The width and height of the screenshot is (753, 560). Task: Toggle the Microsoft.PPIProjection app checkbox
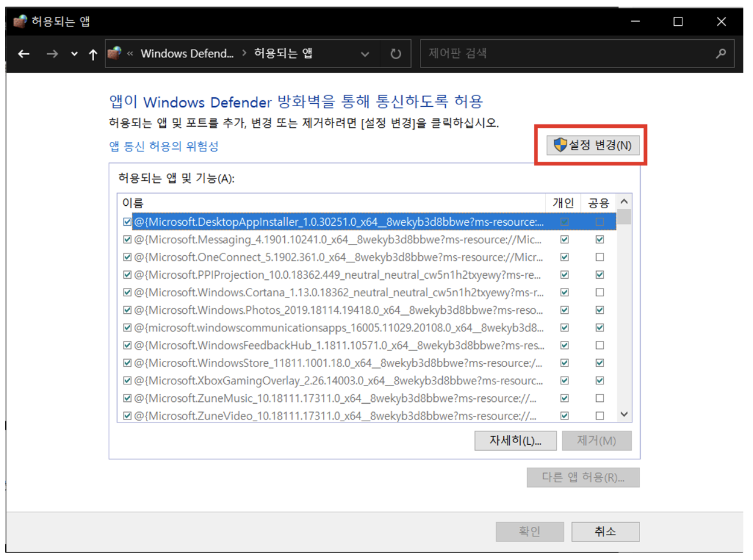(127, 275)
